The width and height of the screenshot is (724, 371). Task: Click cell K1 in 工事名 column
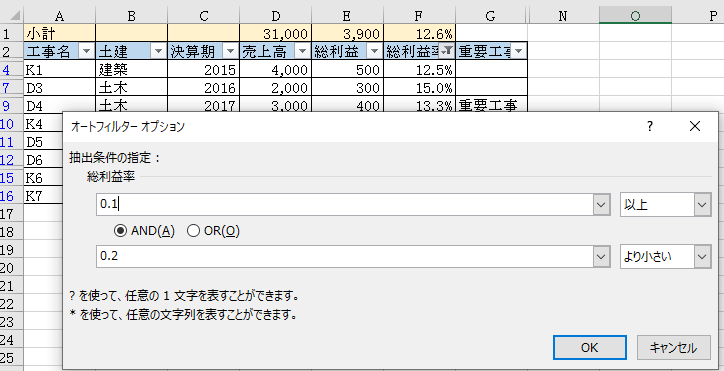click(59, 70)
